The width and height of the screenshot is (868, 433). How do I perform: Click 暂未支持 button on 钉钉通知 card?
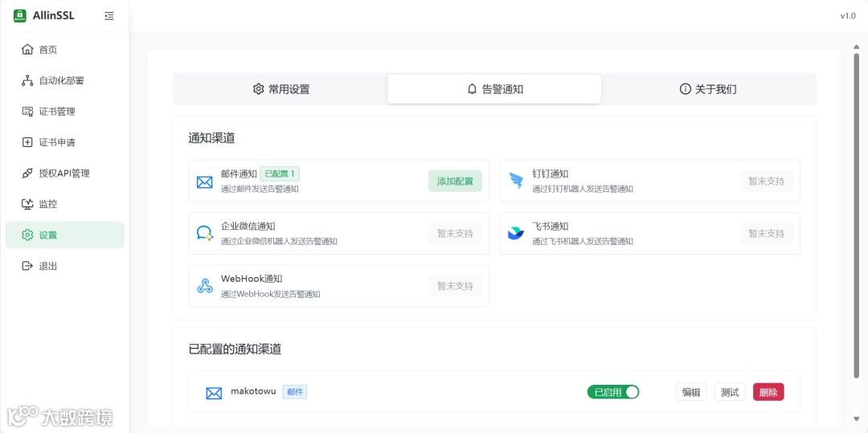point(766,181)
